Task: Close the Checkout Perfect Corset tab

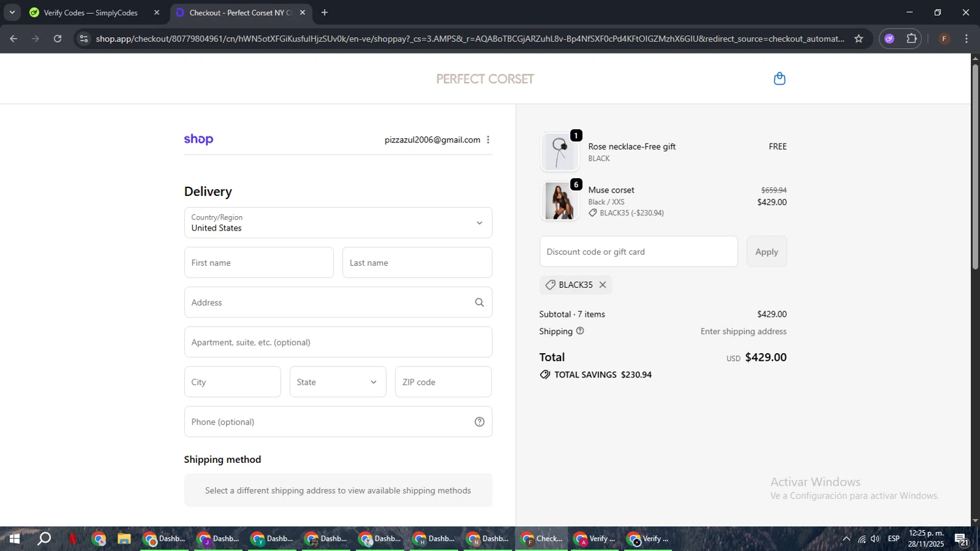Action: [302, 12]
